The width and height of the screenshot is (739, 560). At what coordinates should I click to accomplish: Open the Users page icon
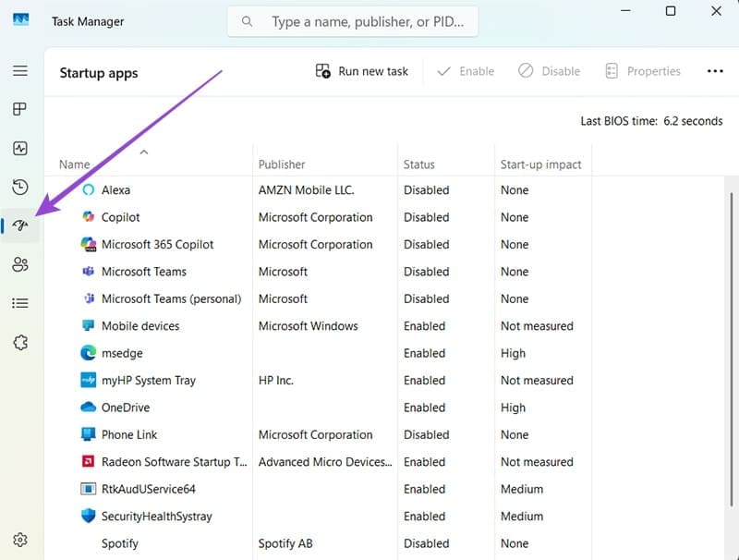19,265
